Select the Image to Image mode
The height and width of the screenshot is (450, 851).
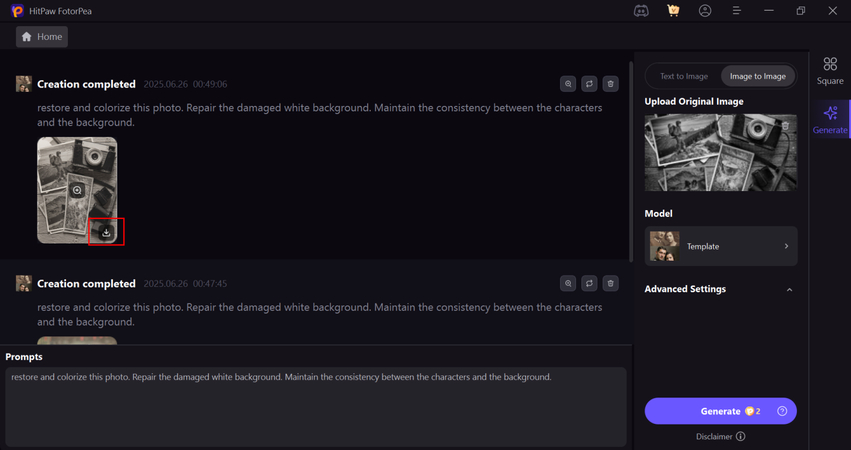757,76
